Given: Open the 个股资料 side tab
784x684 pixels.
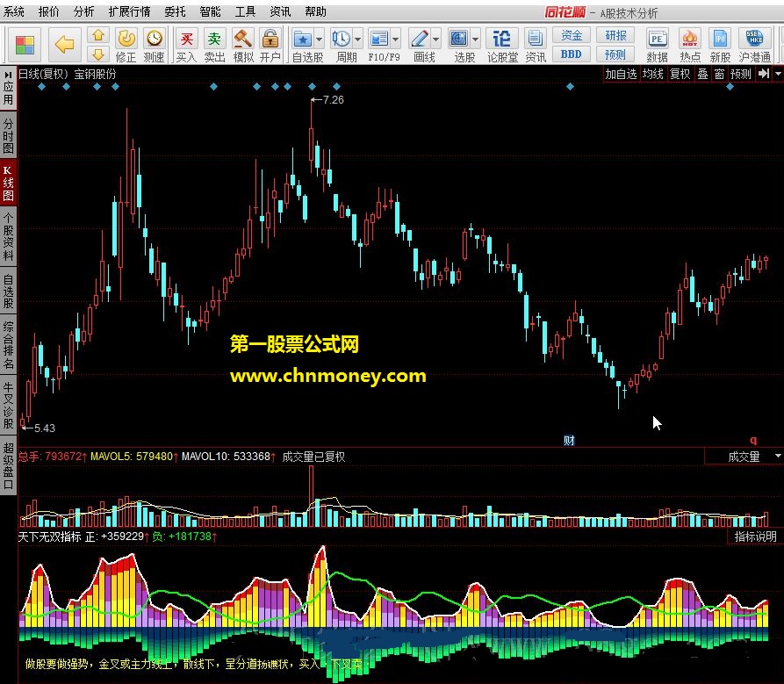Looking at the screenshot, I should [x=8, y=236].
